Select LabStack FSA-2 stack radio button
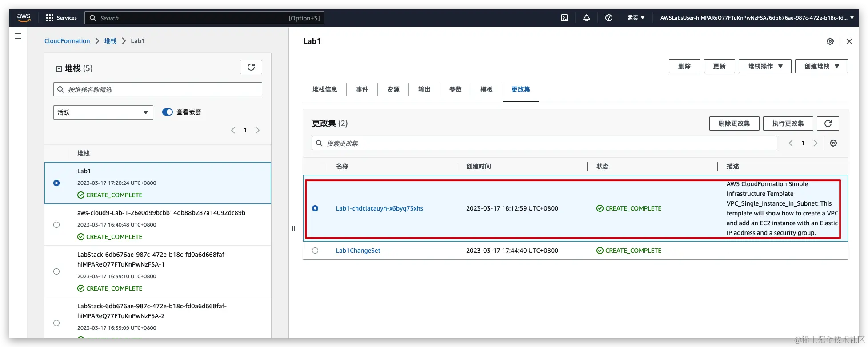This screenshot has height=347, width=868. tap(56, 323)
